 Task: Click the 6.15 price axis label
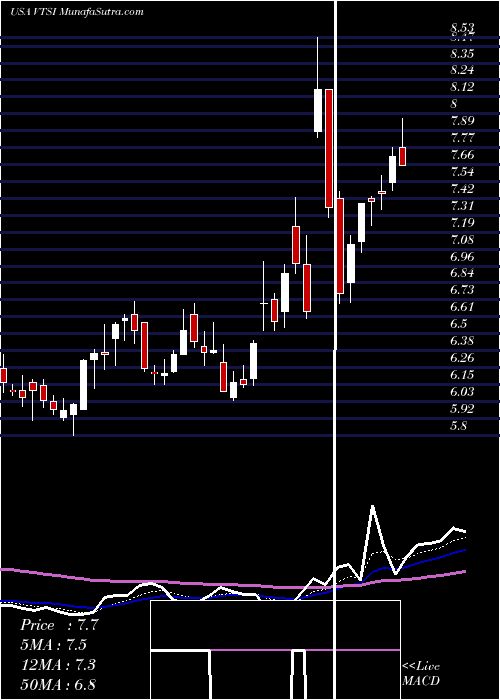click(x=462, y=375)
